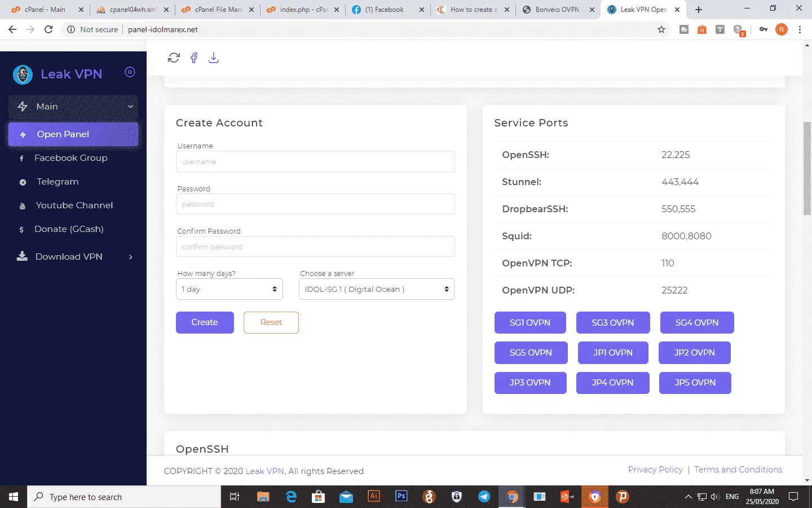Click the saved passwords key icon
Screen dimensions: 812x508
click(x=764, y=29)
